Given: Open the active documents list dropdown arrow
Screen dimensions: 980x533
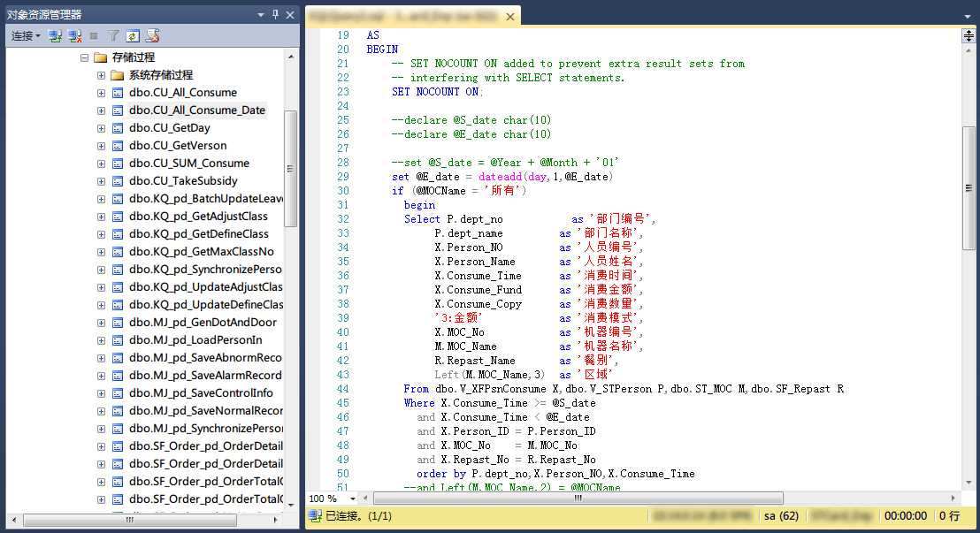Looking at the screenshot, I should tap(968, 17).
